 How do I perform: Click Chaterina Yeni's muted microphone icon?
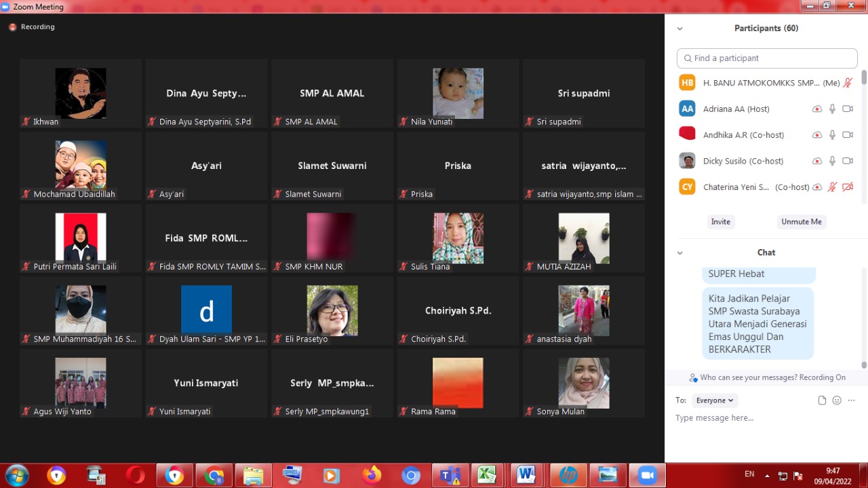(x=832, y=187)
